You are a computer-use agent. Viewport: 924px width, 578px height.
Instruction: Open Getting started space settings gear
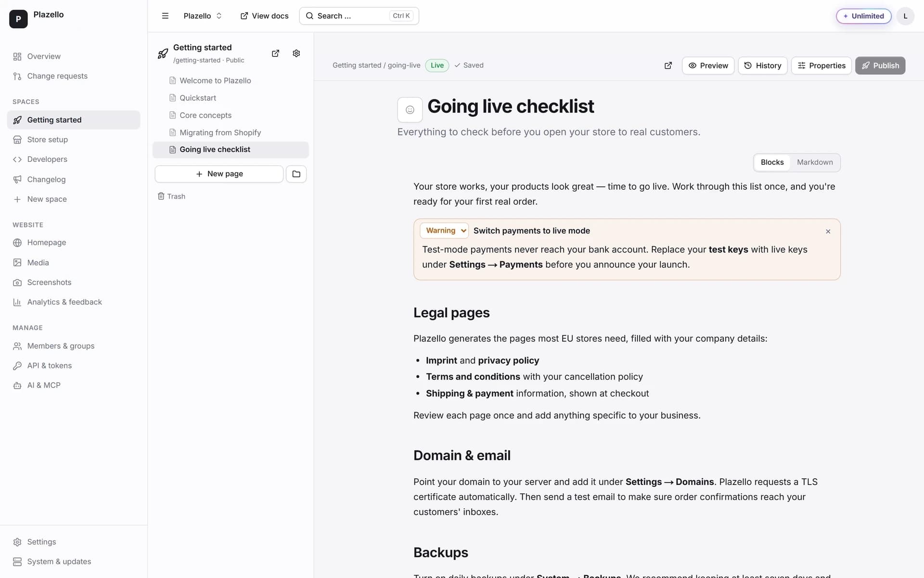pos(296,53)
